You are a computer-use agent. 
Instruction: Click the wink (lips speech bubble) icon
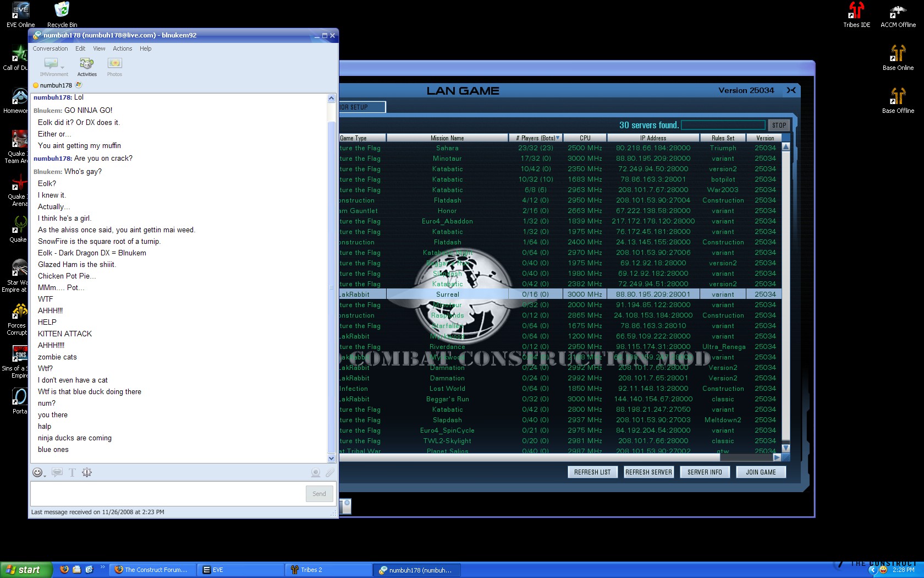coord(57,472)
